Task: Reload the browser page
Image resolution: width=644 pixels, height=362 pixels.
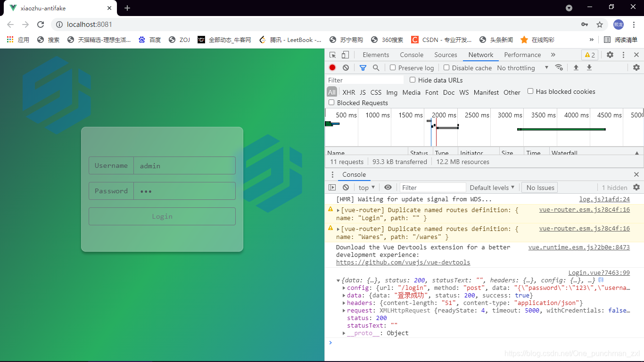Action: click(x=41, y=25)
